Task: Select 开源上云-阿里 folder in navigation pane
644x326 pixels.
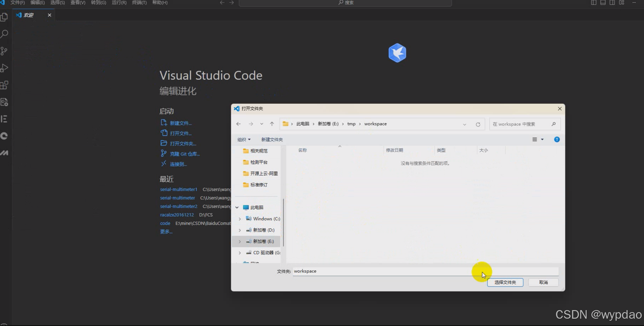Action: pos(260,174)
